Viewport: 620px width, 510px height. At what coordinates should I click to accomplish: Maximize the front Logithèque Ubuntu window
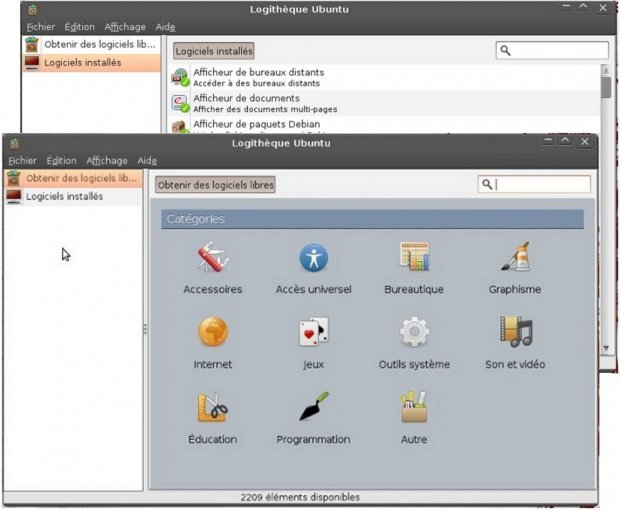point(565,141)
